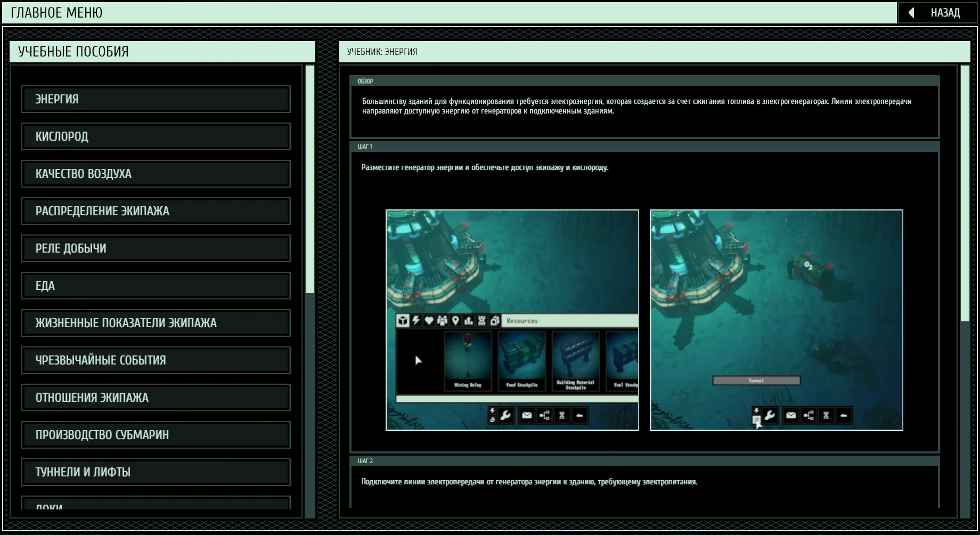
Task: Click the УЧЕБНЫЕ ПОСОБИЯ panel header
Action: 162,52
